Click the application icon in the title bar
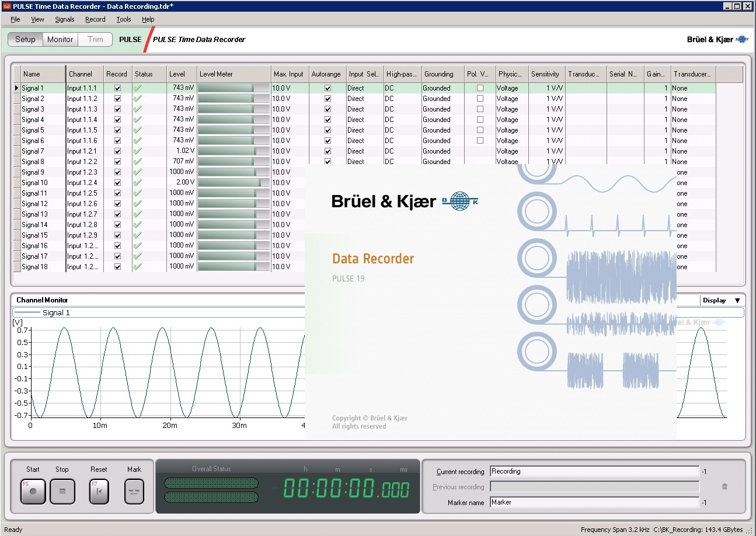Image resolution: width=756 pixels, height=536 pixels. [6, 6]
